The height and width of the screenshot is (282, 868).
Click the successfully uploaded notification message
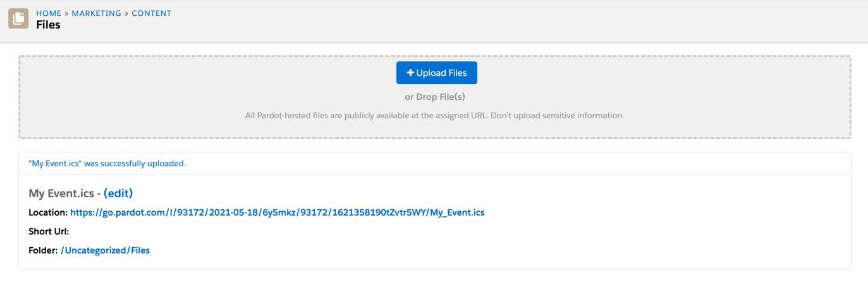tap(107, 164)
